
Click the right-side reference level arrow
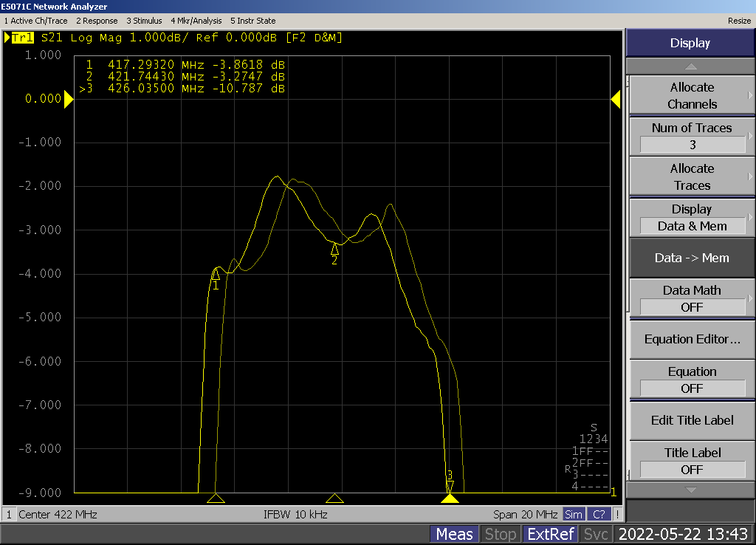tap(615, 100)
